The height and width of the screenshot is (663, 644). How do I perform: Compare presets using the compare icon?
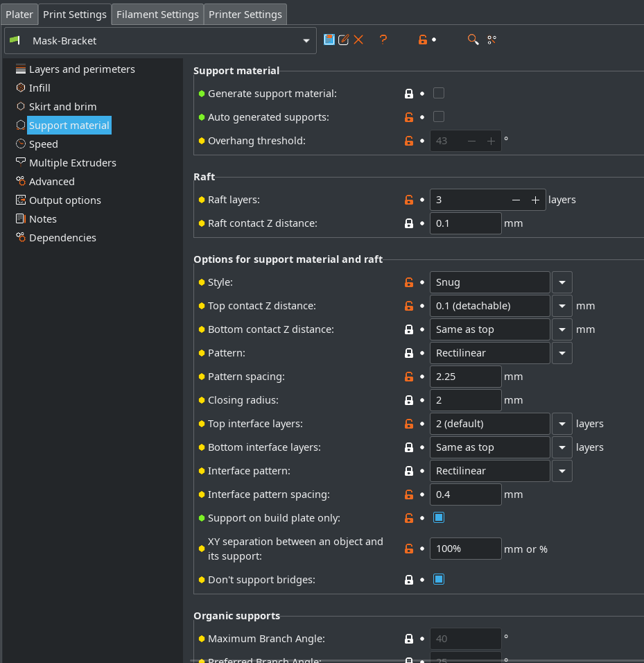[x=491, y=40]
